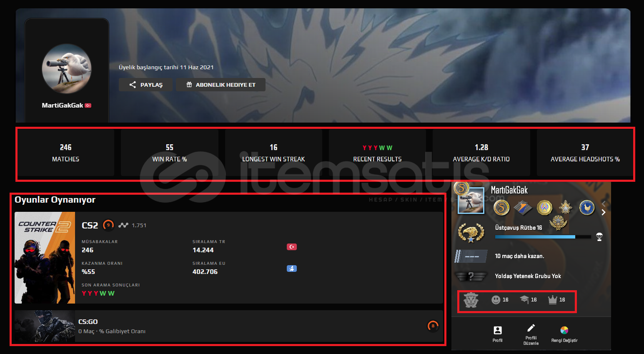The image size is (644, 354).
Task: Click the Üstçavuş Rütbe 16 text
Action: tap(519, 228)
